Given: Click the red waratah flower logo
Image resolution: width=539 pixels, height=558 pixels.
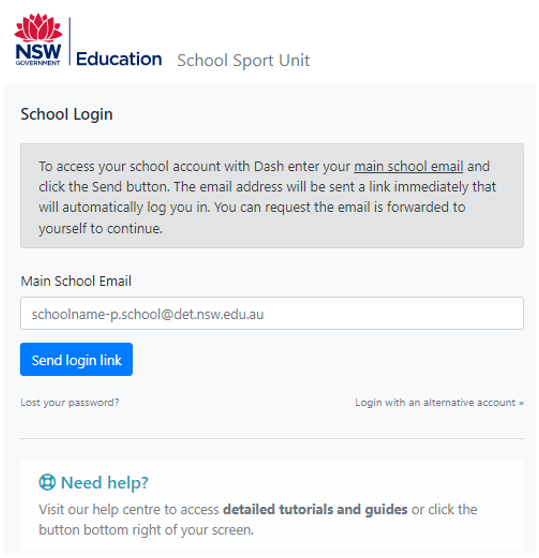Looking at the screenshot, I should click(38, 28).
